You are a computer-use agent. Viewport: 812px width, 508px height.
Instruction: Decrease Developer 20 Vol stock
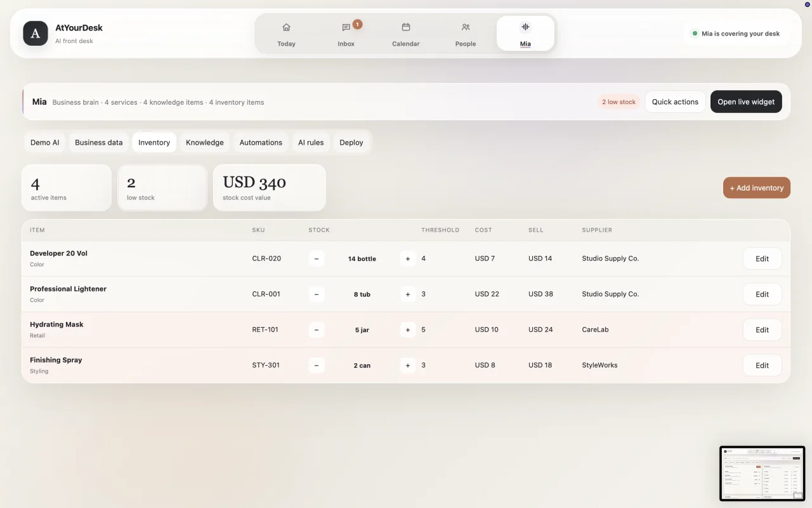tap(316, 258)
